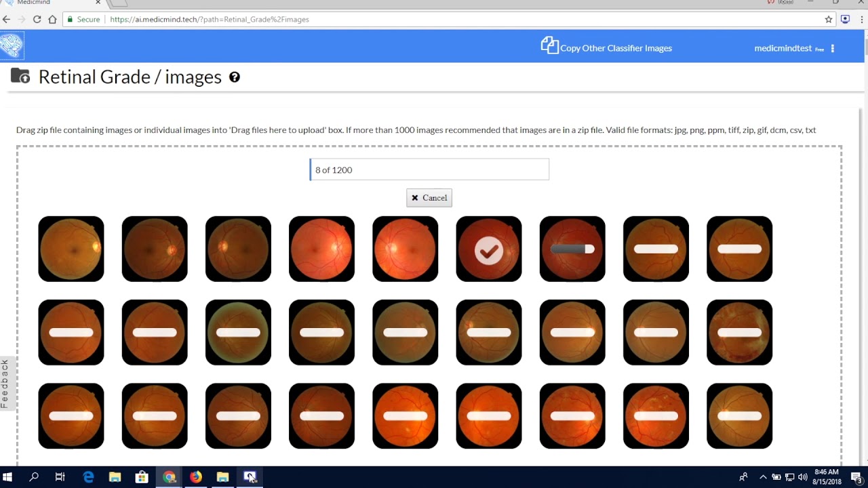The image size is (868, 488).
Task: Open the Chrome menu button
Action: pos(861,20)
